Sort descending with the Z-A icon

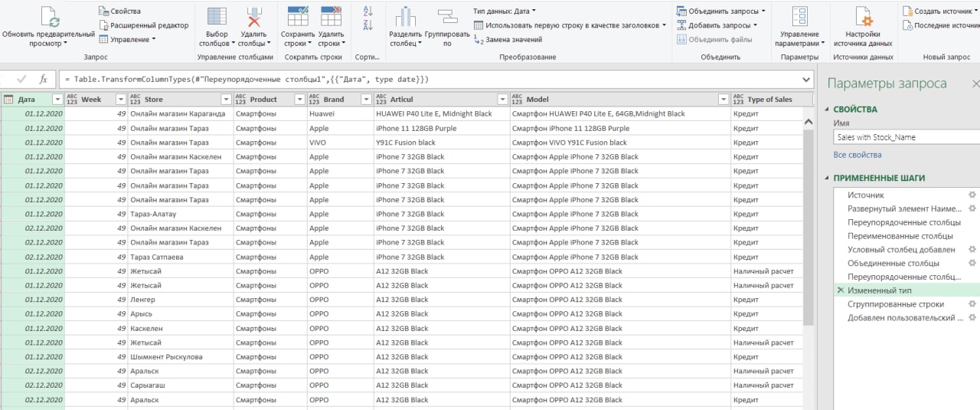(x=367, y=25)
